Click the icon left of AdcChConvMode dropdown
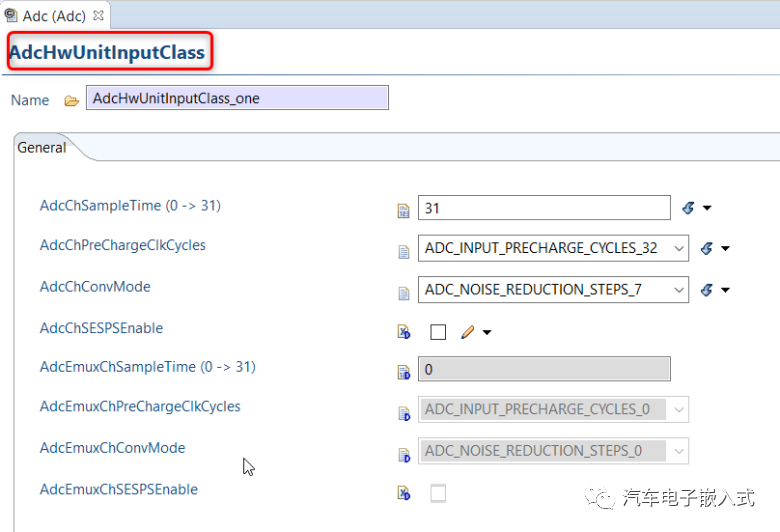Screen dimensions: 780x532 tap(404, 292)
